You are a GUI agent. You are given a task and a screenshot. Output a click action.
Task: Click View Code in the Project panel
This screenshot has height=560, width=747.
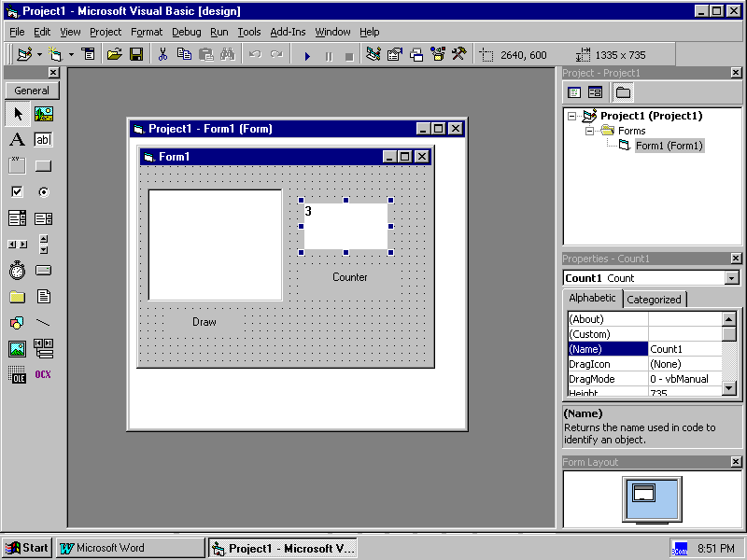[x=574, y=92]
